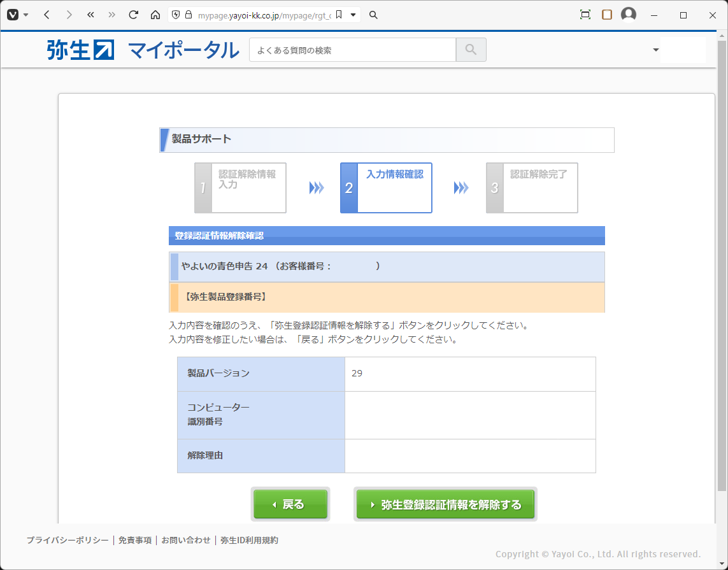Minimize the browser window
728x570 pixels.
[654, 15]
